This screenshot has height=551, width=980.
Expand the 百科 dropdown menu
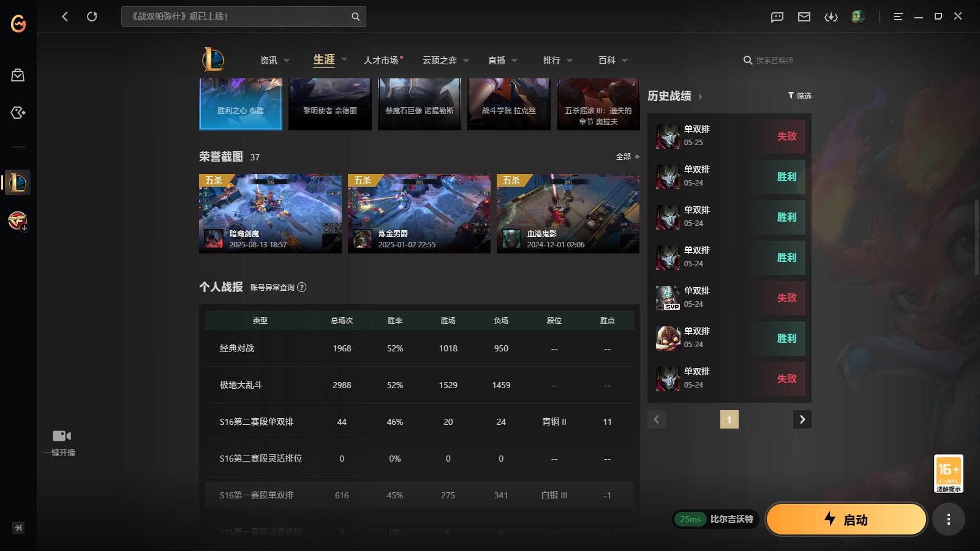click(625, 60)
